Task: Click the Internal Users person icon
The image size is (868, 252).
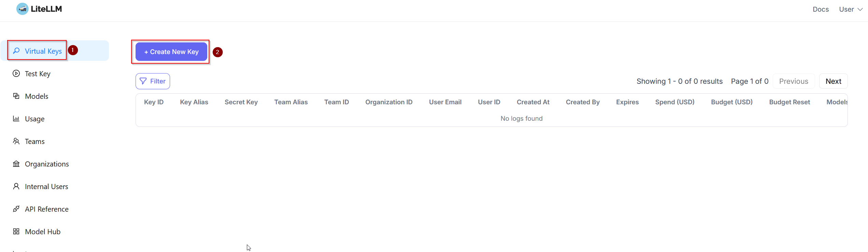Action: pyautogui.click(x=16, y=186)
